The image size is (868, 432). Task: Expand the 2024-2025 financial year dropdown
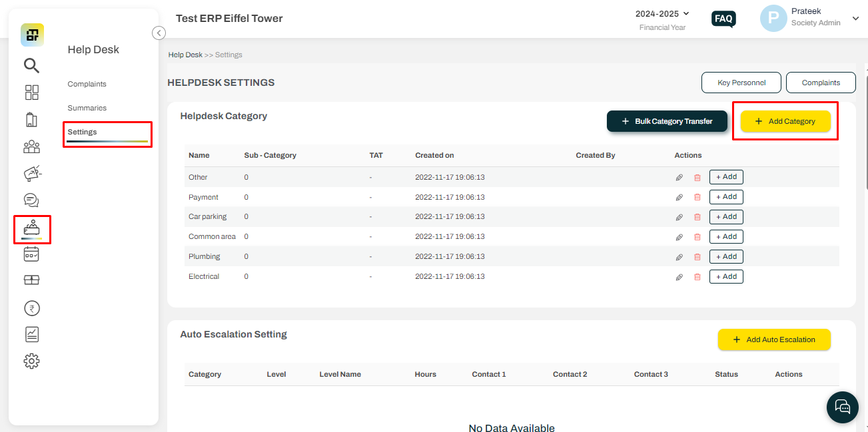(x=662, y=13)
